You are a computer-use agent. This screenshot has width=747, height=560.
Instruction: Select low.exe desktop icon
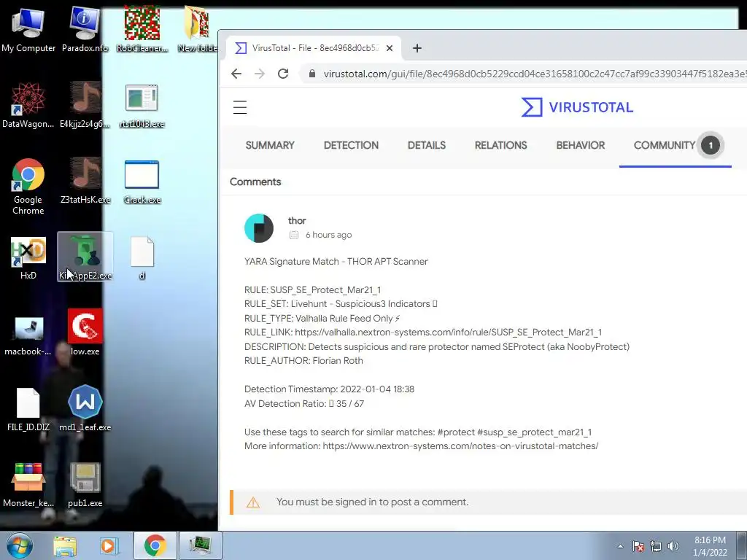coord(85,332)
